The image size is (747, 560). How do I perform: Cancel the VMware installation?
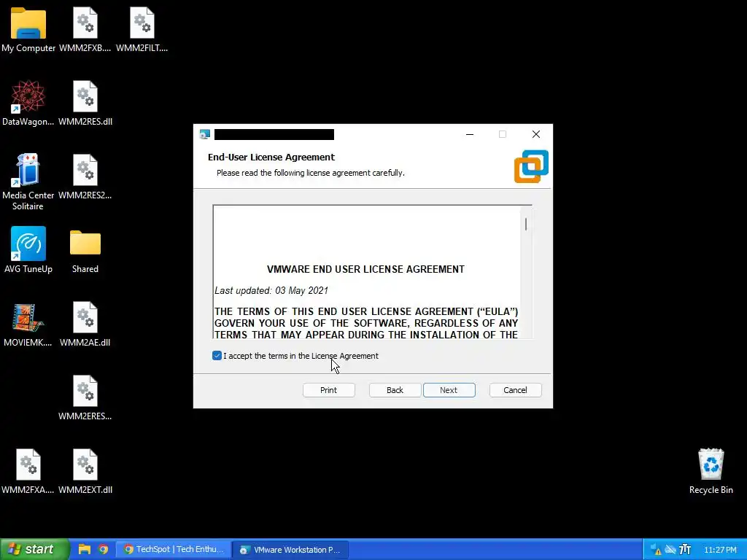tap(516, 390)
